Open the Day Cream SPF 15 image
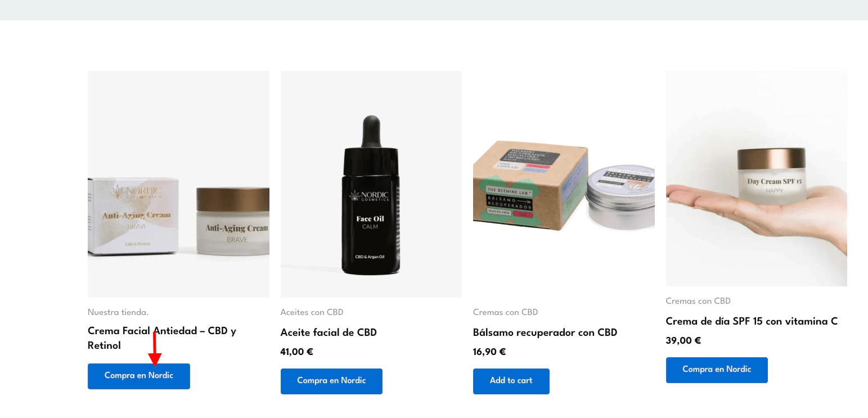868x418 pixels. [x=757, y=178]
